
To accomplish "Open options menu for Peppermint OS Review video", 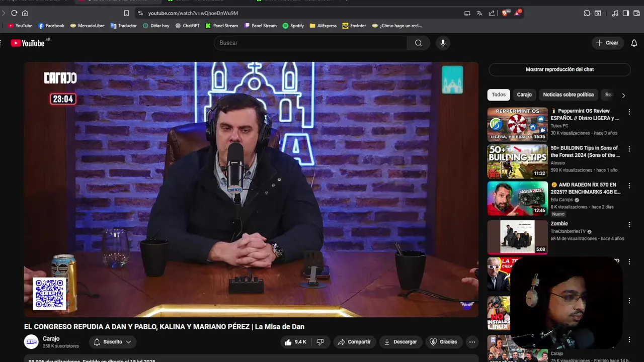I will 629,112.
